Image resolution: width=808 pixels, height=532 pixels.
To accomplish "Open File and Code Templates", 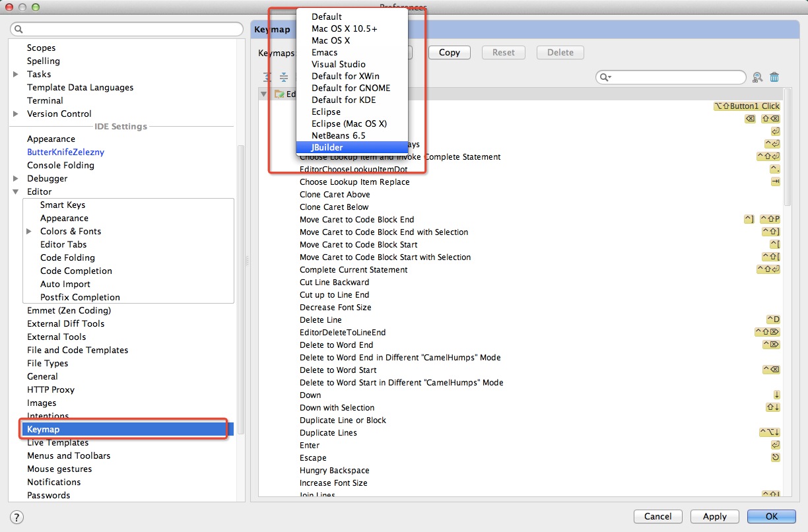I will pos(77,350).
